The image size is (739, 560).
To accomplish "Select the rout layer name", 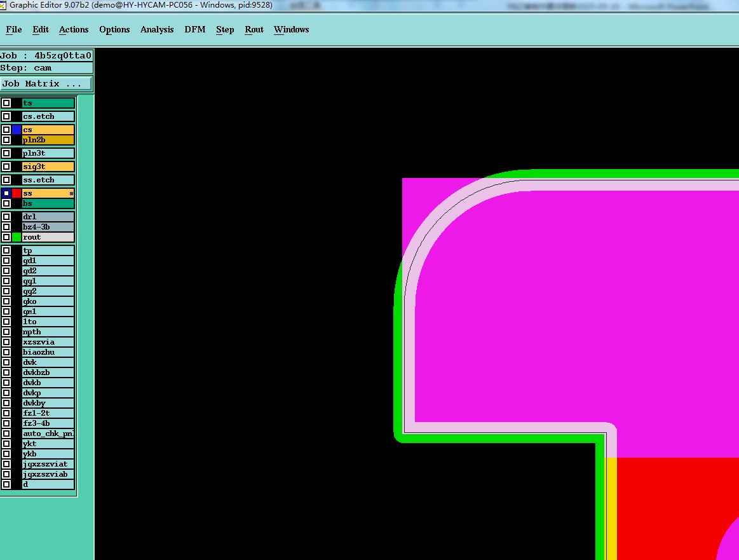I will click(48, 237).
